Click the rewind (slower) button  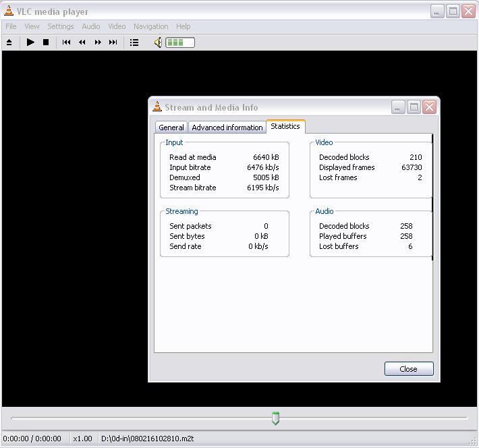coord(82,43)
